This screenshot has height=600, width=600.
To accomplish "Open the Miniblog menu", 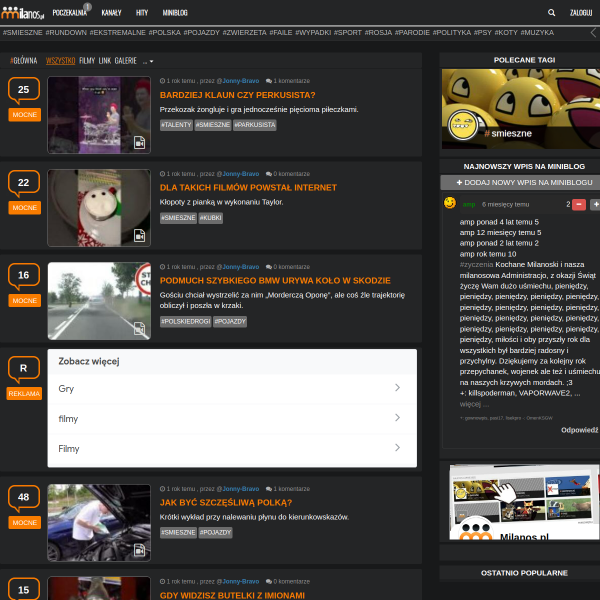I will (175, 13).
